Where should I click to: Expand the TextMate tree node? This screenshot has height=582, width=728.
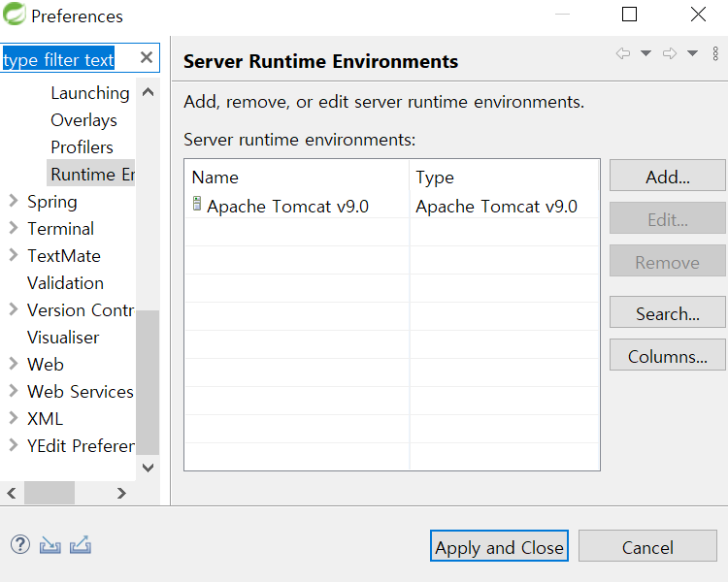point(14,255)
